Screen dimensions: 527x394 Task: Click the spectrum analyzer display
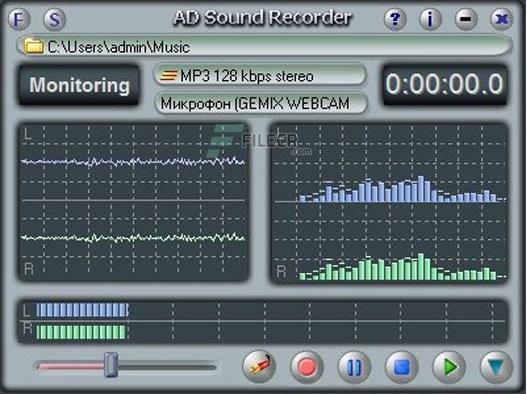pyautogui.click(x=390, y=203)
